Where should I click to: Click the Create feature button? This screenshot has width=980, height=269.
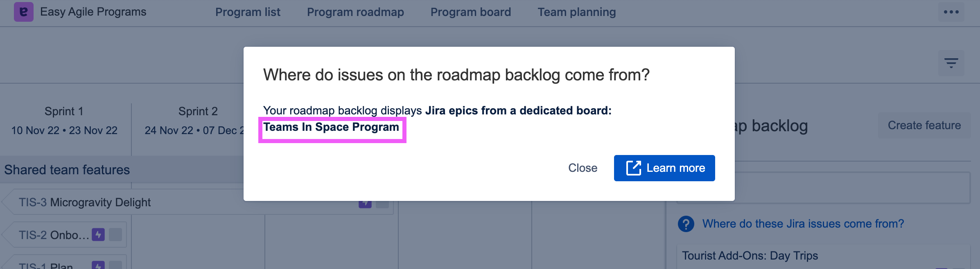924,125
